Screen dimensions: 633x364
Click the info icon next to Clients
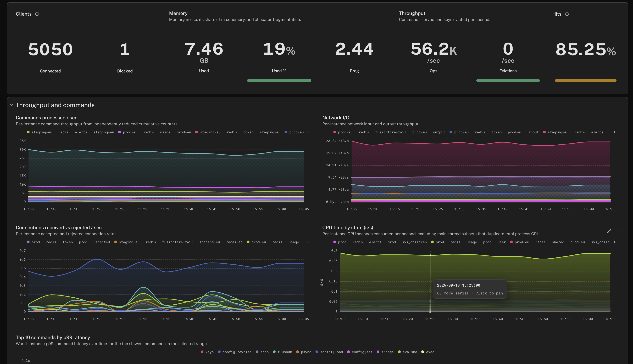pyautogui.click(x=37, y=14)
